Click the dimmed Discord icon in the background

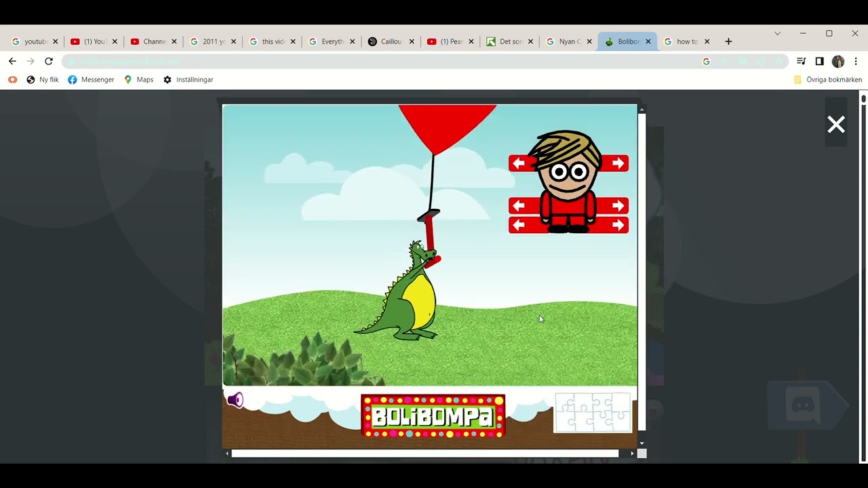click(803, 406)
